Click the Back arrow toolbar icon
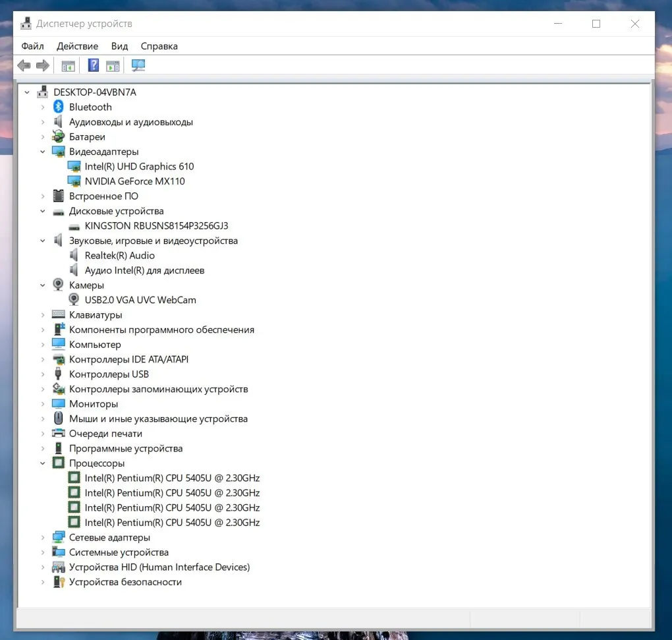 click(x=24, y=66)
